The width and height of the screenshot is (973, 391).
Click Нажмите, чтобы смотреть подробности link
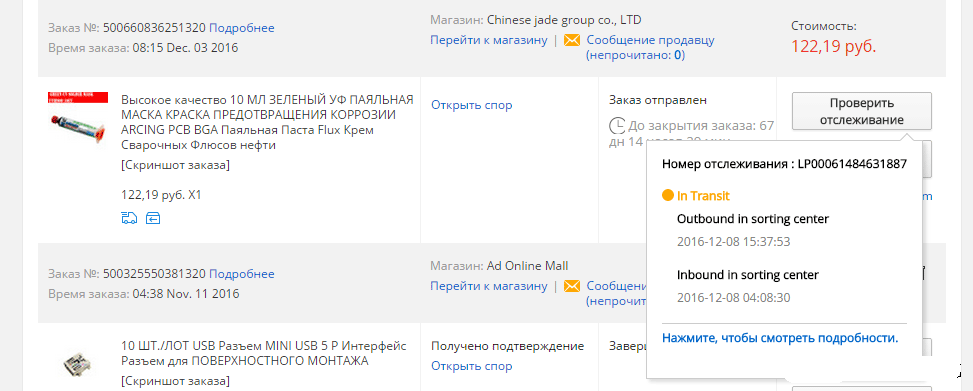pyautogui.click(x=780, y=338)
